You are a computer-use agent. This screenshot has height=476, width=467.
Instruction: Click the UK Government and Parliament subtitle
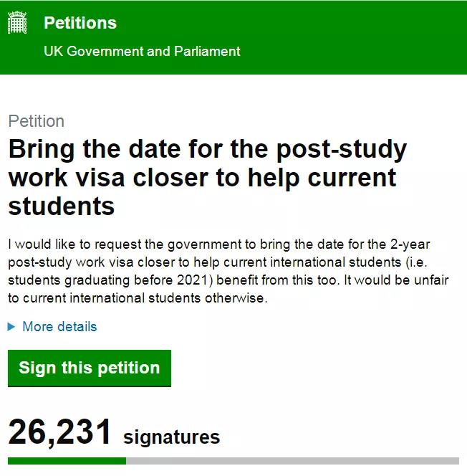pos(142,51)
